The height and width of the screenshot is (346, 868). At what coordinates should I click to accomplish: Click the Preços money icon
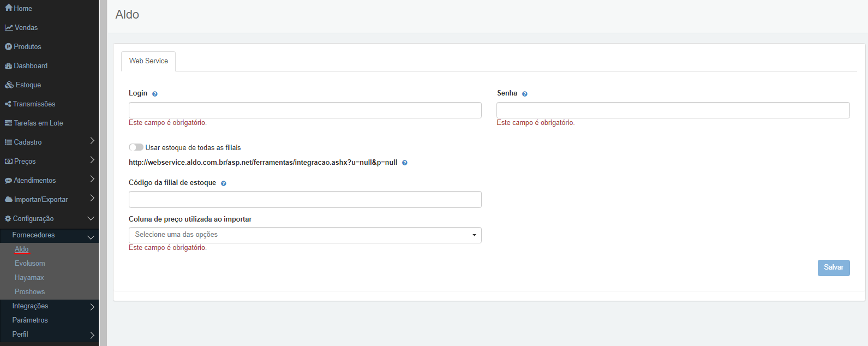[x=9, y=162]
